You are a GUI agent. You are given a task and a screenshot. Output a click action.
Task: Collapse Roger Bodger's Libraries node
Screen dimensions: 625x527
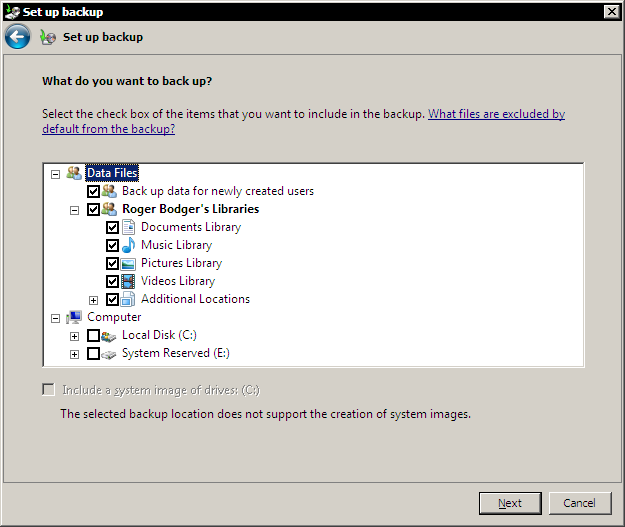pyautogui.click(x=75, y=210)
